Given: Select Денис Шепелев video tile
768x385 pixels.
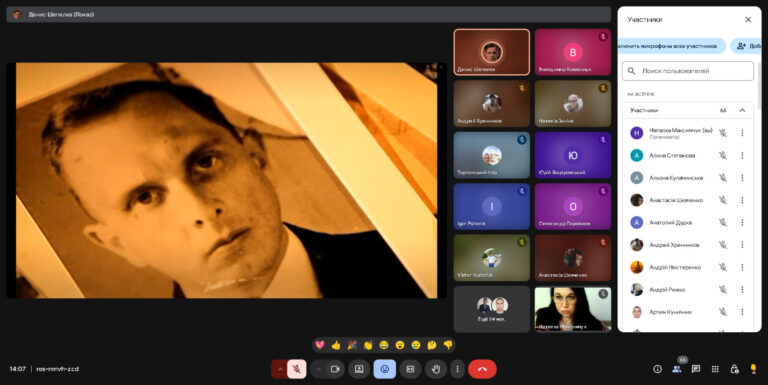Looking at the screenshot, I should coord(492,52).
